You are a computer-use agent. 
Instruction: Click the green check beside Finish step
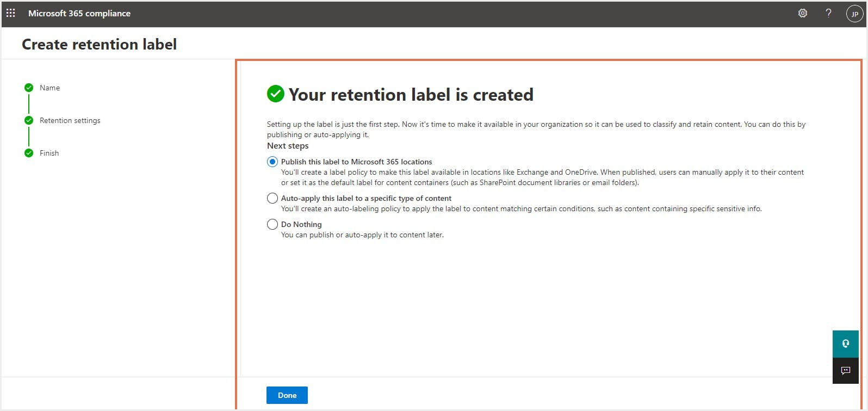[29, 153]
